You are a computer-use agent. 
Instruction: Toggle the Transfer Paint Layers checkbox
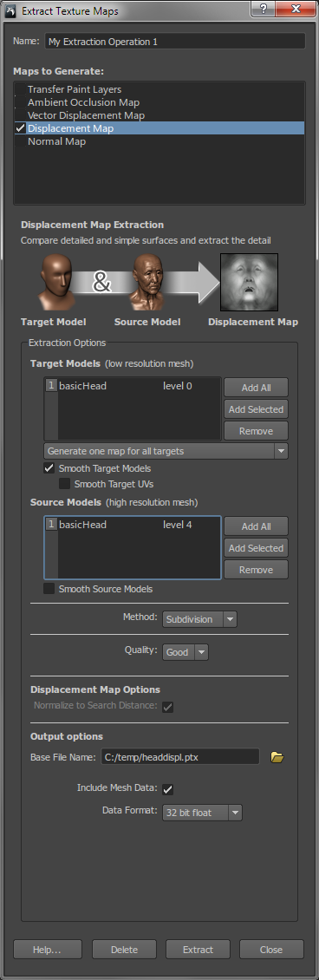click(21, 89)
